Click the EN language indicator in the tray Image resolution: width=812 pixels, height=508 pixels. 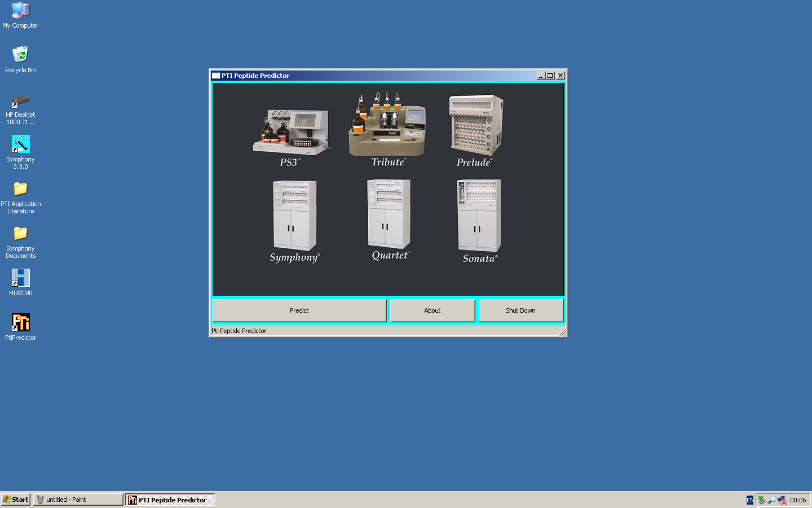pyautogui.click(x=750, y=500)
